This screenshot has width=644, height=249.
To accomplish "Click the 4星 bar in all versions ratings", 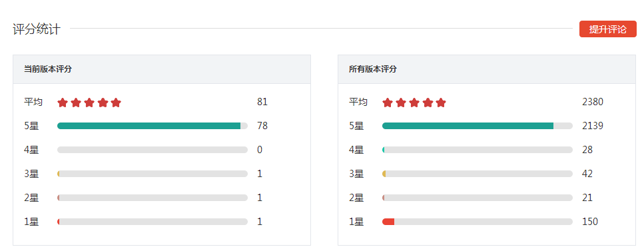I will 478,150.
